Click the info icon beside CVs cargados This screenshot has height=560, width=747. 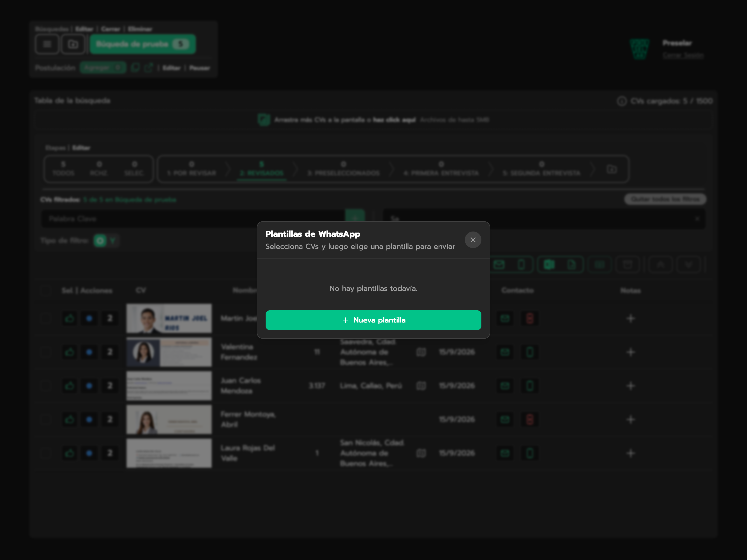622,101
